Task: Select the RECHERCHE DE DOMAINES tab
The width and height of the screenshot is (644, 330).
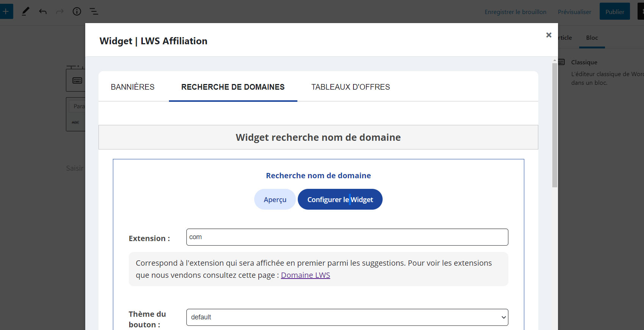Action: point(233,87)
